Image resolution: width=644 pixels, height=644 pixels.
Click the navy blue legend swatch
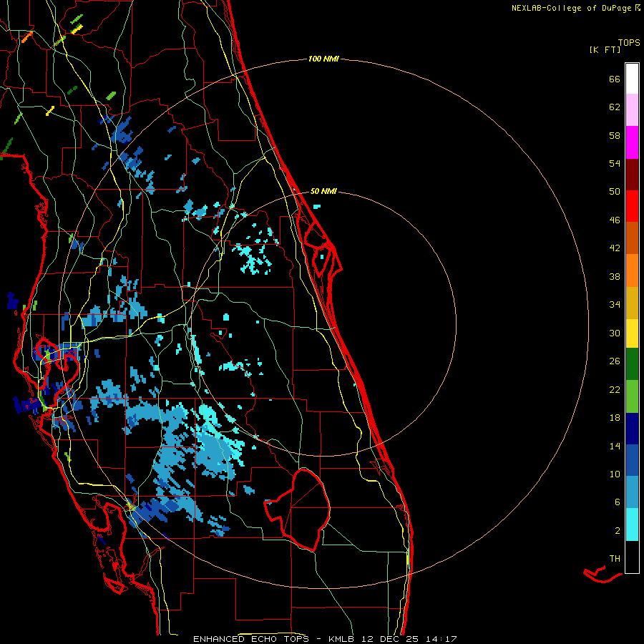click(632, 429)
